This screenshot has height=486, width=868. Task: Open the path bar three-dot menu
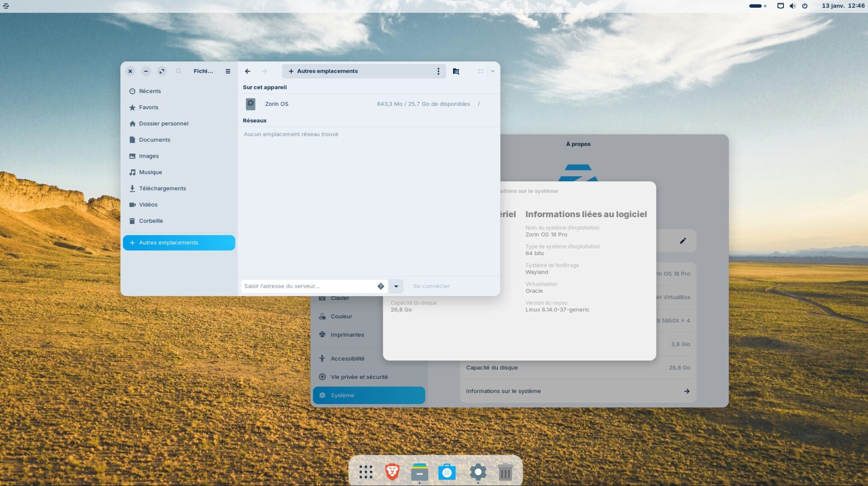click(438, 71)
